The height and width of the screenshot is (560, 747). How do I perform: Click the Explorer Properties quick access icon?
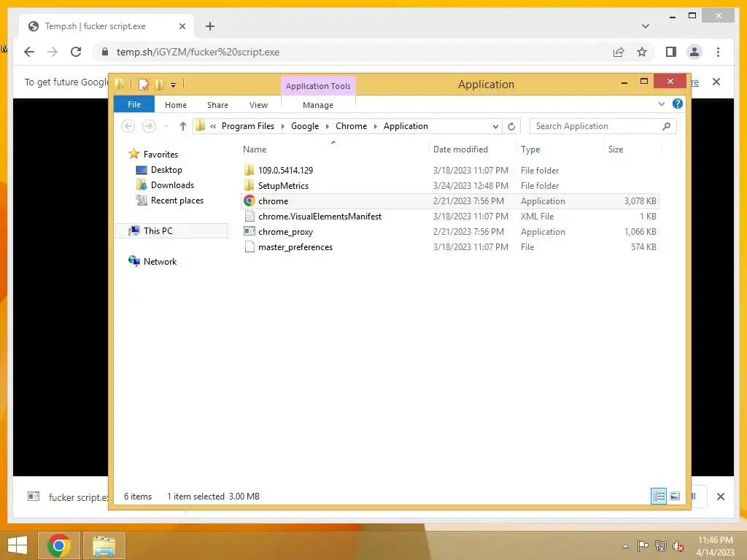144,85
